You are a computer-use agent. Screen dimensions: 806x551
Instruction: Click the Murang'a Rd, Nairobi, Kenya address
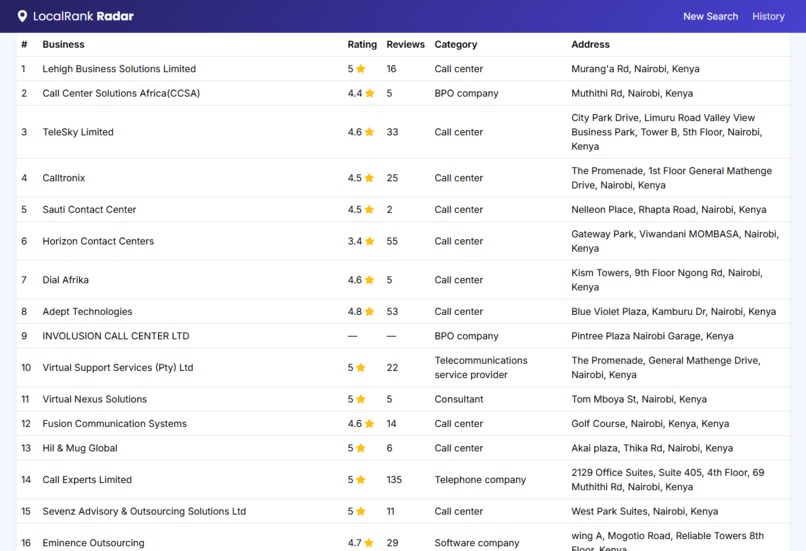click(x=635, y=69)
